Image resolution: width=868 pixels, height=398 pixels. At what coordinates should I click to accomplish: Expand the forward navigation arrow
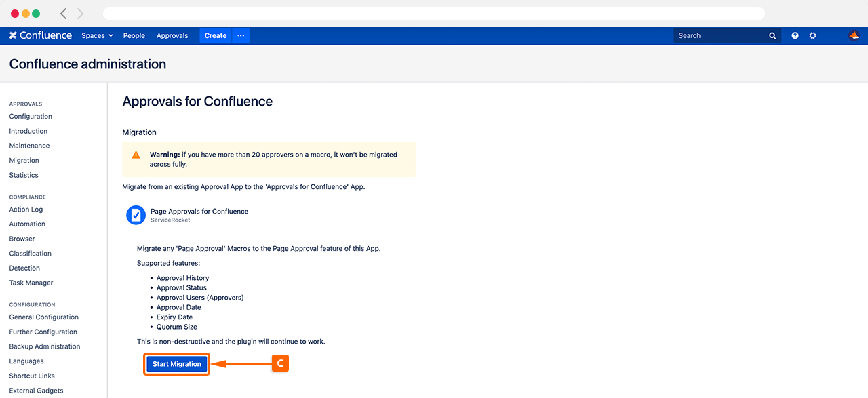[x=79, y=13]
